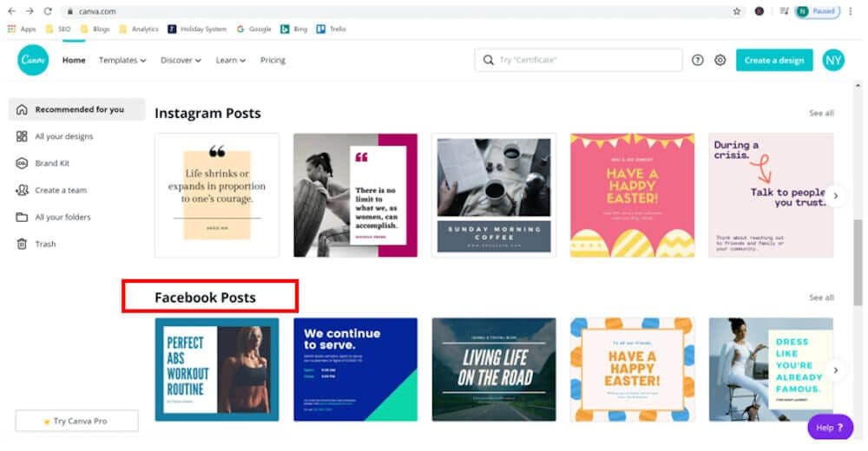Click the NY account avatar
Screen dimensions: 868x451
(833, 60)
